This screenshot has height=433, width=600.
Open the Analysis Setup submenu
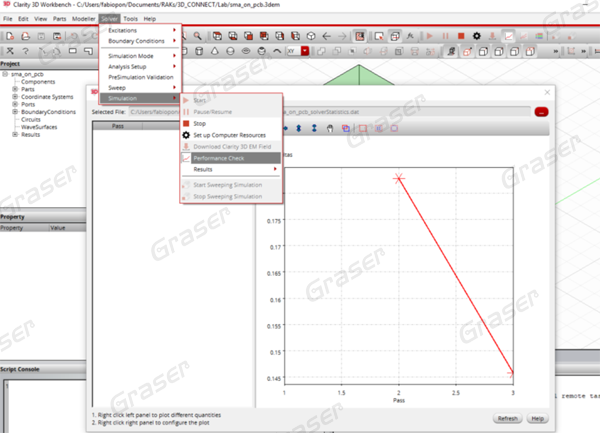pos(140,67)
